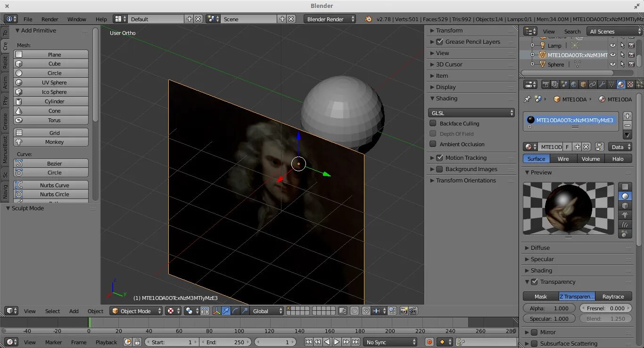644x348 pixels.
Task: Uncheck the Motion Tracking checkbox
Action: 440,157
